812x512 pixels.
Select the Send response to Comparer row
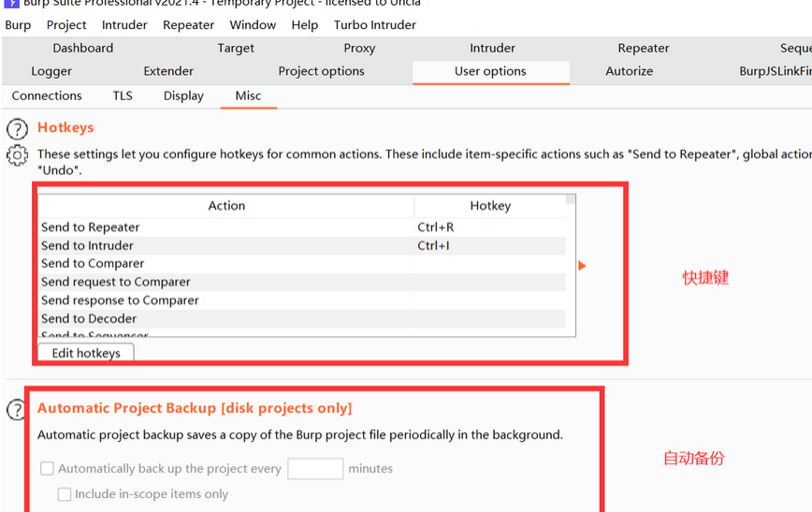tap(302, 300)
